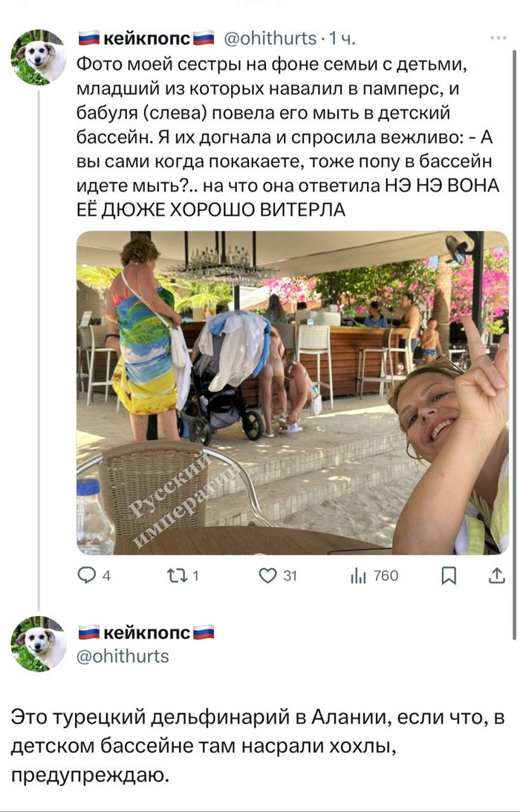Open the second dog avatar in reply
520x812 pixels.
coord(38,644)
